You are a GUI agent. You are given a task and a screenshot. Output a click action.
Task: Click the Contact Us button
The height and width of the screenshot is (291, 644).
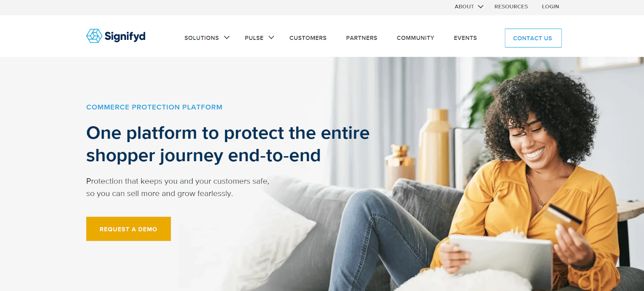click(533, 38)
